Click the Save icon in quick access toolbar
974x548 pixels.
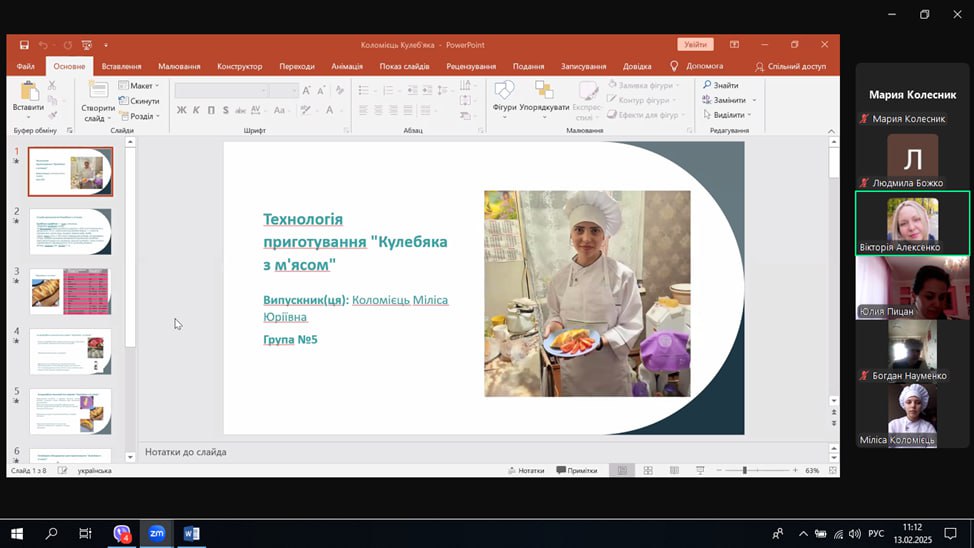coord(24,45)
